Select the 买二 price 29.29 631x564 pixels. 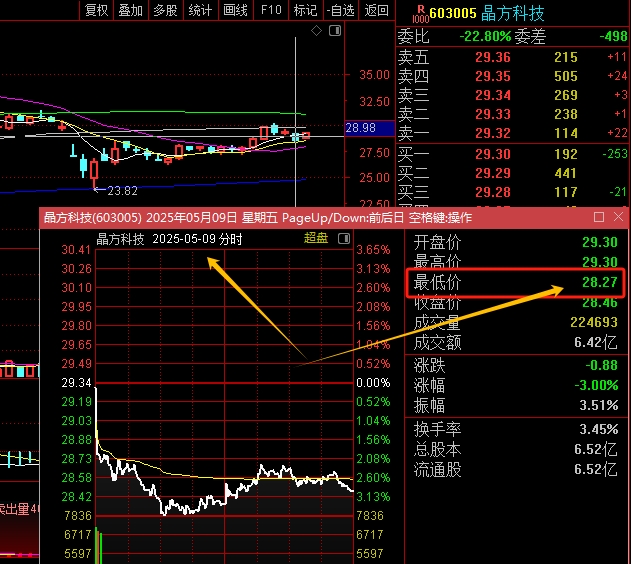point(493,173)
